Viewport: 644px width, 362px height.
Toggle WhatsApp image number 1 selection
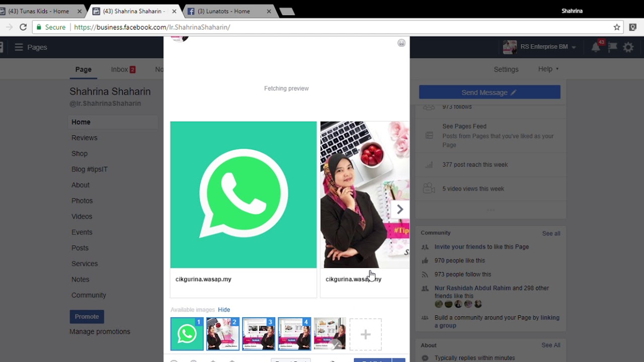[187, 334]
